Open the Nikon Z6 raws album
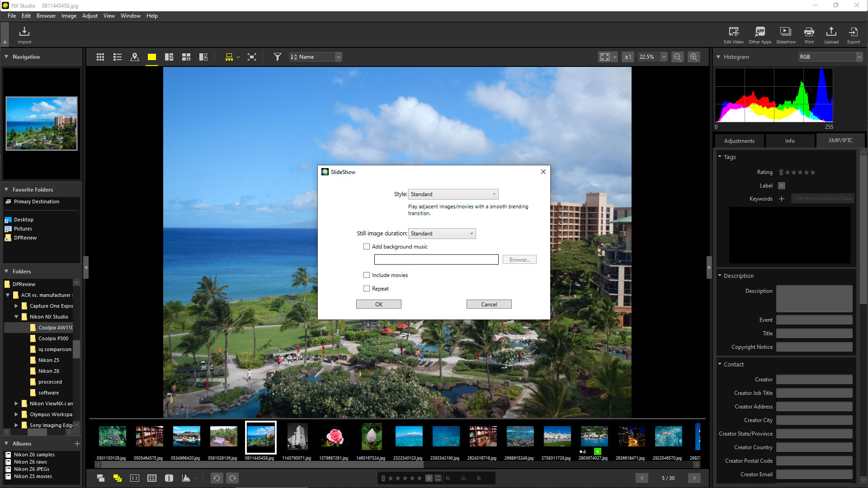 pos(30,462)
